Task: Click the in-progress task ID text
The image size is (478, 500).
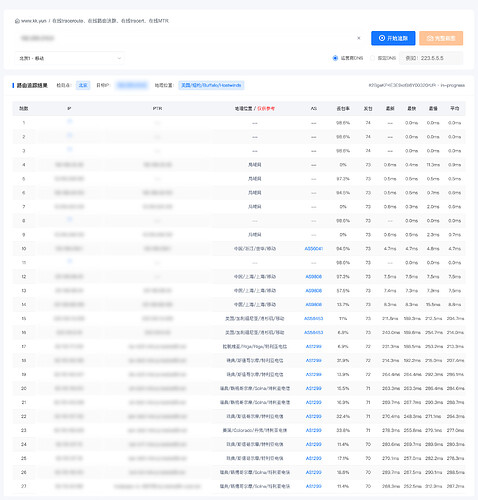Action: pos(417,85)
